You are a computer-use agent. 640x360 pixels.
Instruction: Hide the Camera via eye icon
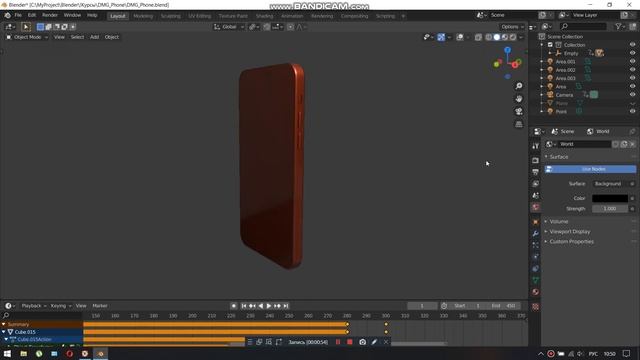point(632,95)
